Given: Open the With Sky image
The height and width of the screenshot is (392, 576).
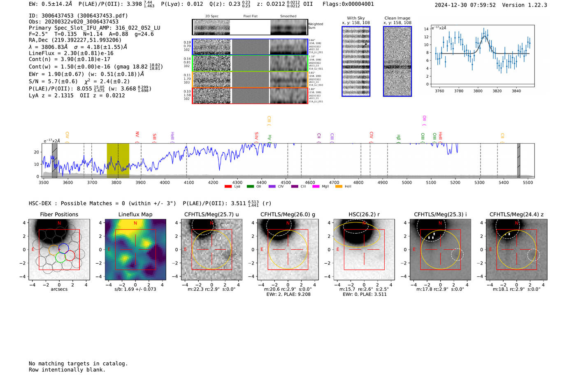Looking at the screenshot, I should [x=356, y=61].
